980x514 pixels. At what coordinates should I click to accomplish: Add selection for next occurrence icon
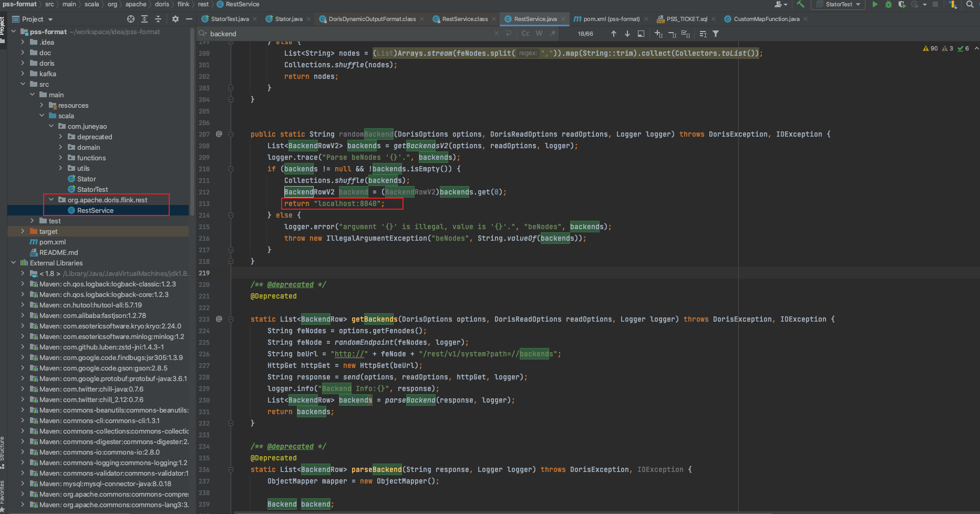tap(658, 34)
